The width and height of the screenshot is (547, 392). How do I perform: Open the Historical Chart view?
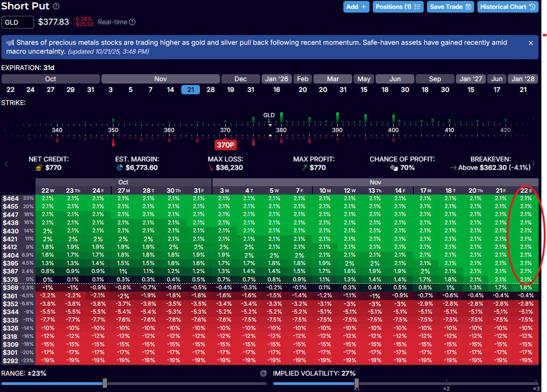point(508,7)
